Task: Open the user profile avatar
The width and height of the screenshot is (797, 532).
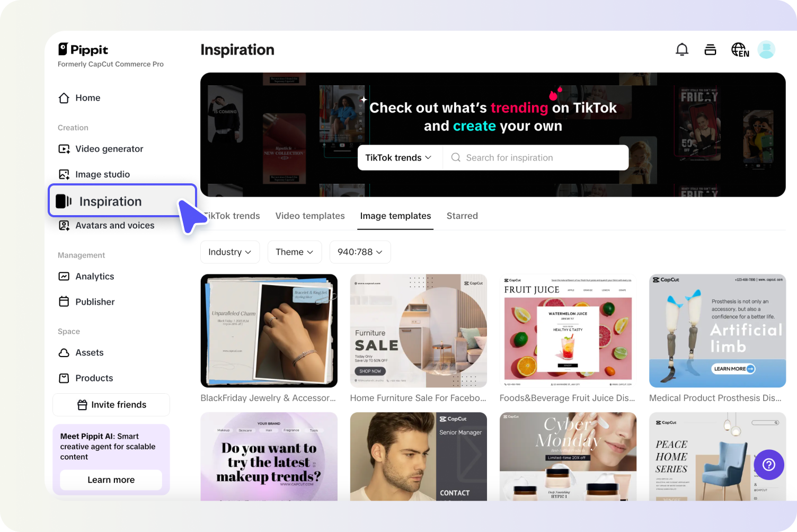Action: tap(766, 50)
